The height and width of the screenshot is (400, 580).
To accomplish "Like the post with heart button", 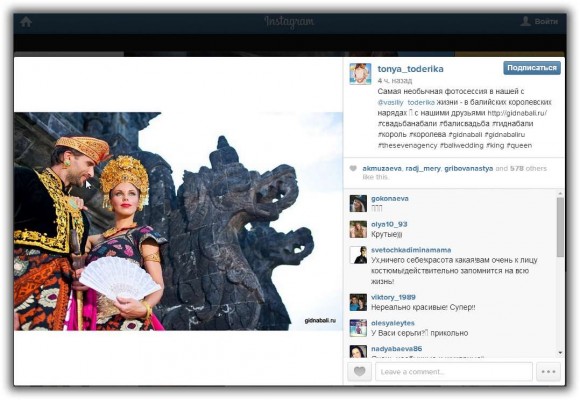I will pyautogui.click(x=360, y=372).
